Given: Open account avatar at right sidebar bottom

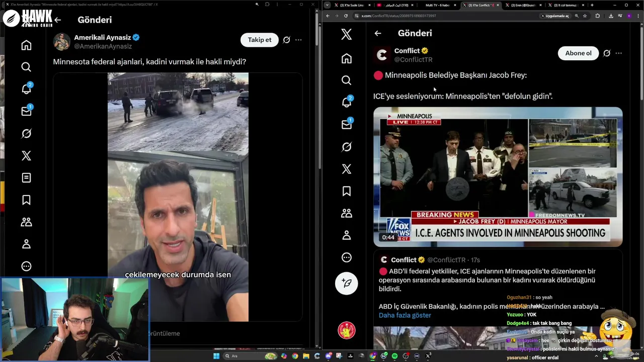Looking at the screenshot, I should click(x=346, y=330).
